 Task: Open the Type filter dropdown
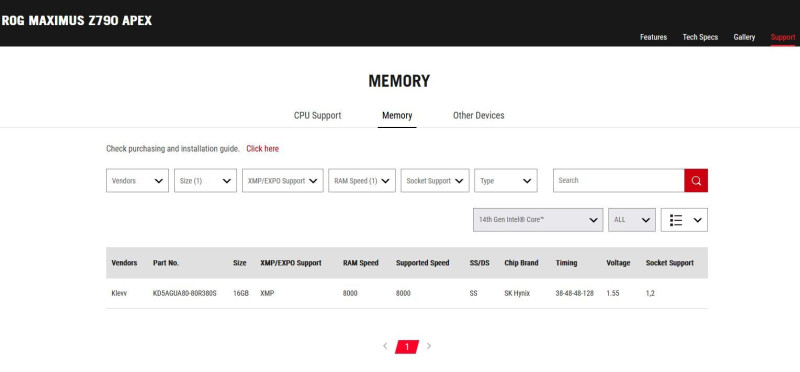click(506, 181)
